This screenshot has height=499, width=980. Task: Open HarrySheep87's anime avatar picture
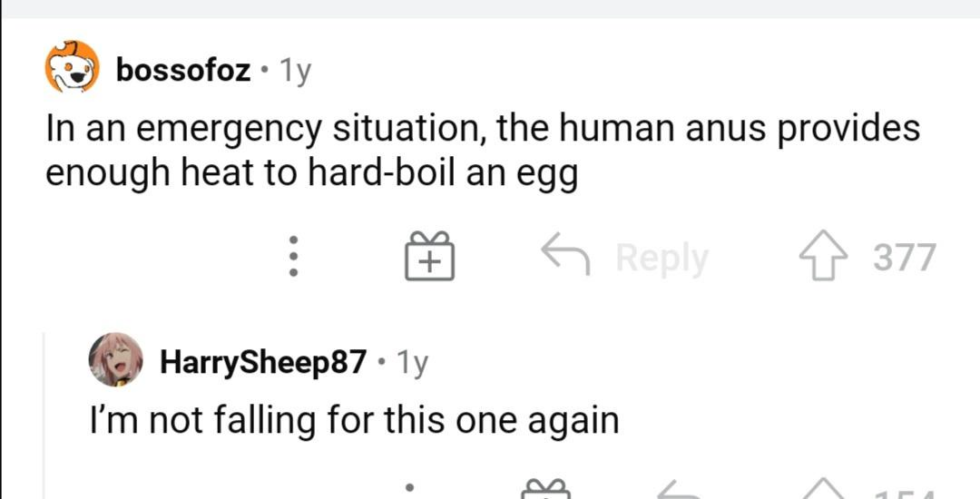tap(115, 359)
